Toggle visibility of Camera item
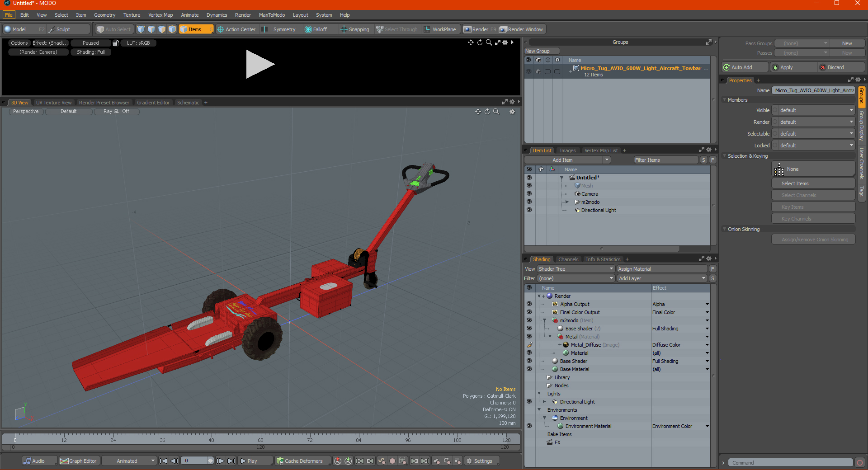 point(529,194)
